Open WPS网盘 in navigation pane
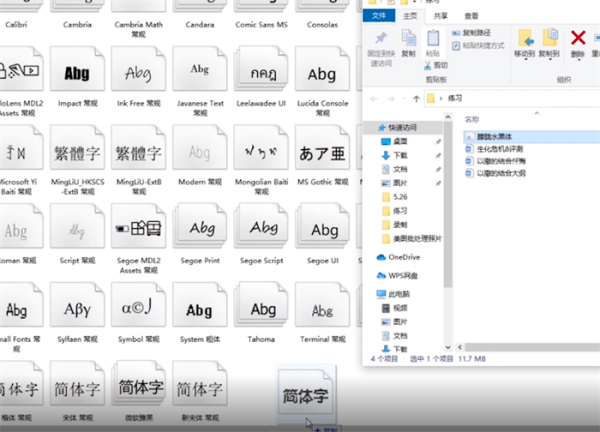 point(403,276)
